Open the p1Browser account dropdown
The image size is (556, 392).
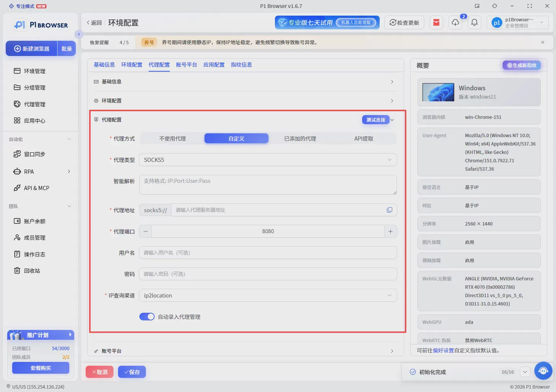pos(518,22)
